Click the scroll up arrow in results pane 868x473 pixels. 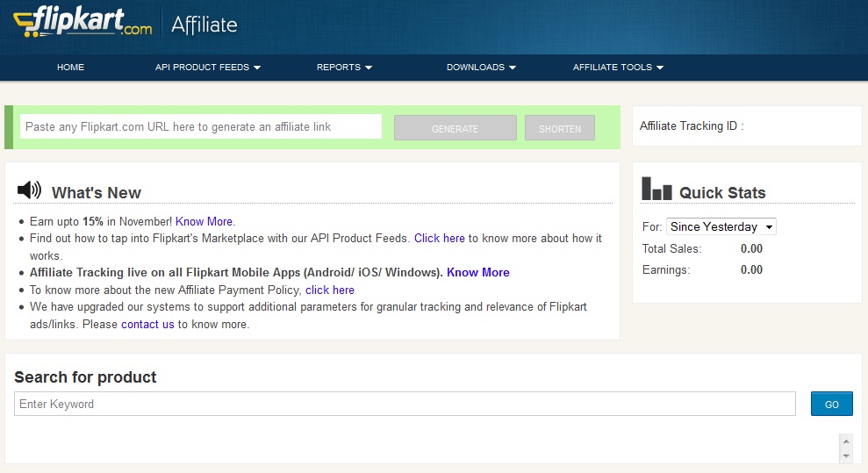point(846,441)
